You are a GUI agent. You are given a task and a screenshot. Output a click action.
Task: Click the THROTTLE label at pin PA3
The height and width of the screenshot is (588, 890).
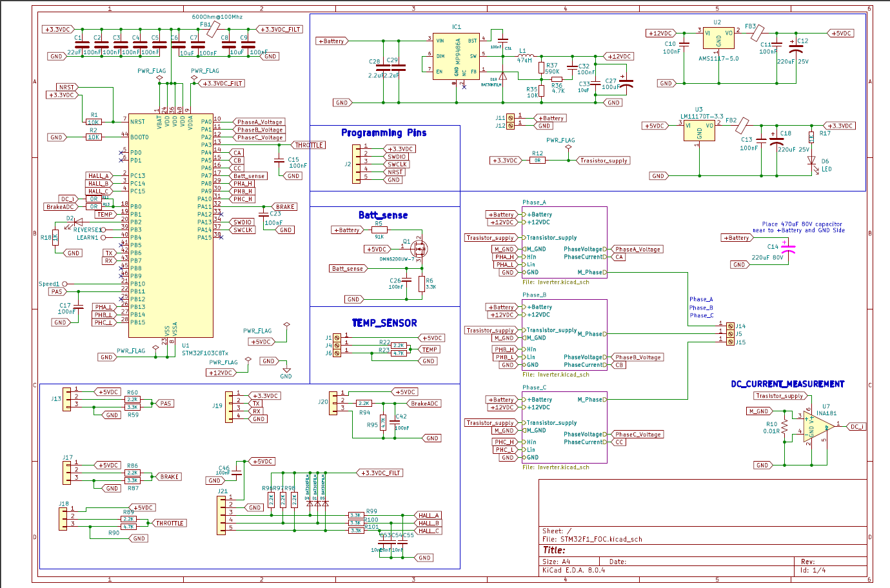[310, 145]
